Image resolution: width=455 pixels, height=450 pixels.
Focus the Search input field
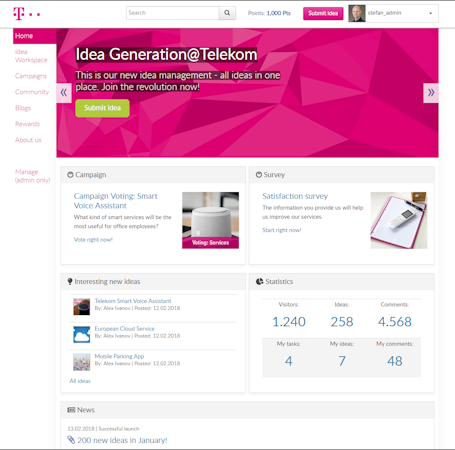pyautogui.click(x=173, y=13)
